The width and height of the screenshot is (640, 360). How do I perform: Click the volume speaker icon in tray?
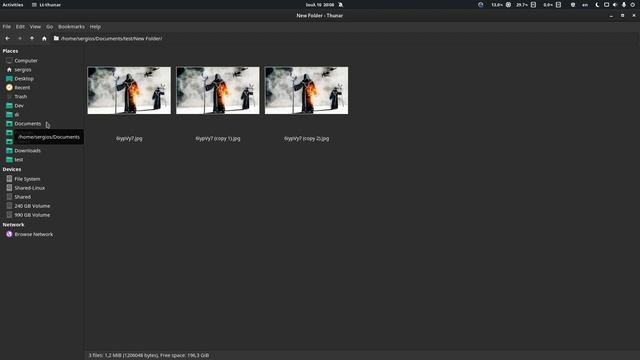coord(615,5)
